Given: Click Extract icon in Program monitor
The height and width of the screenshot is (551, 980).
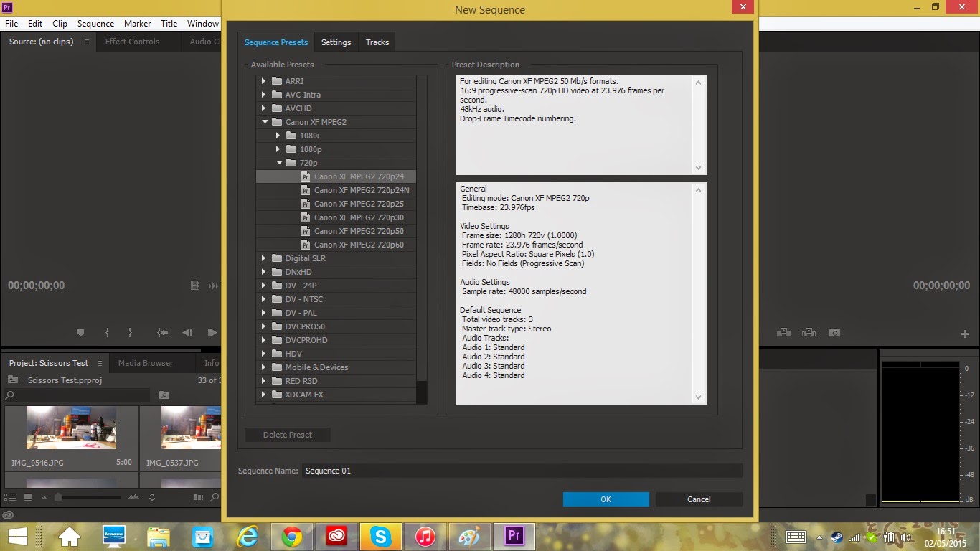Looking at the screenshot, I should coord(809,333).
